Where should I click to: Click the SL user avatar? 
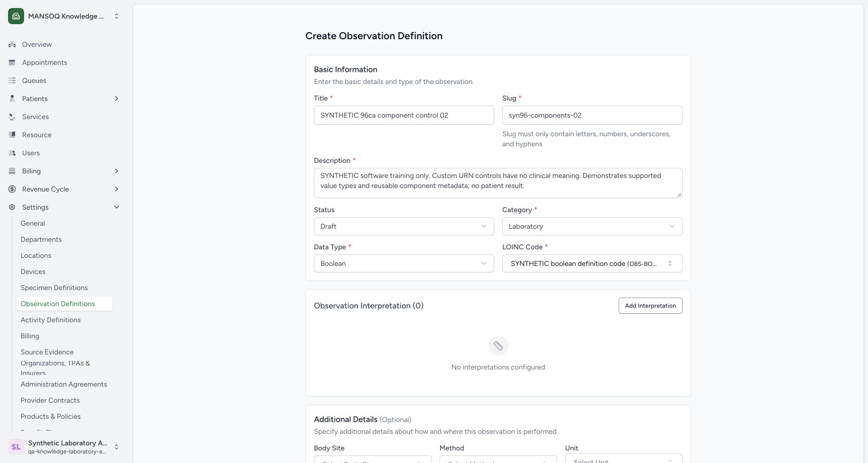(x=16, y=447)
